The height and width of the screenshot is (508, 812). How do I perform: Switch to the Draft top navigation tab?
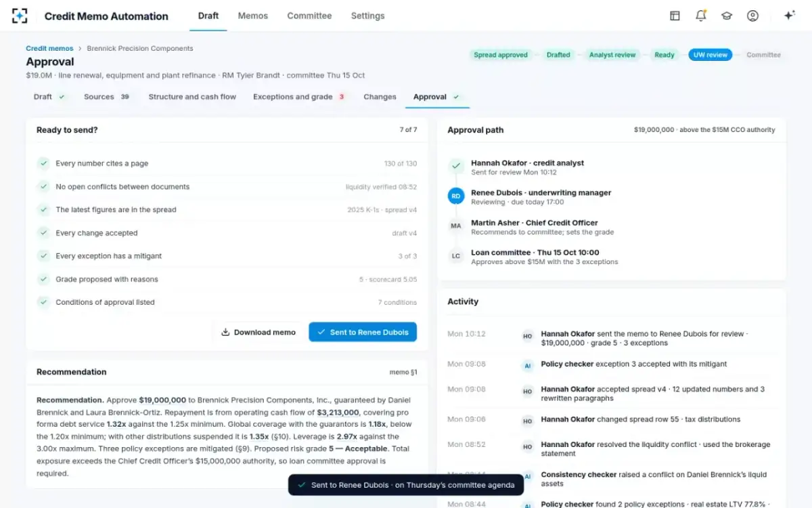(x=208, y=16)
